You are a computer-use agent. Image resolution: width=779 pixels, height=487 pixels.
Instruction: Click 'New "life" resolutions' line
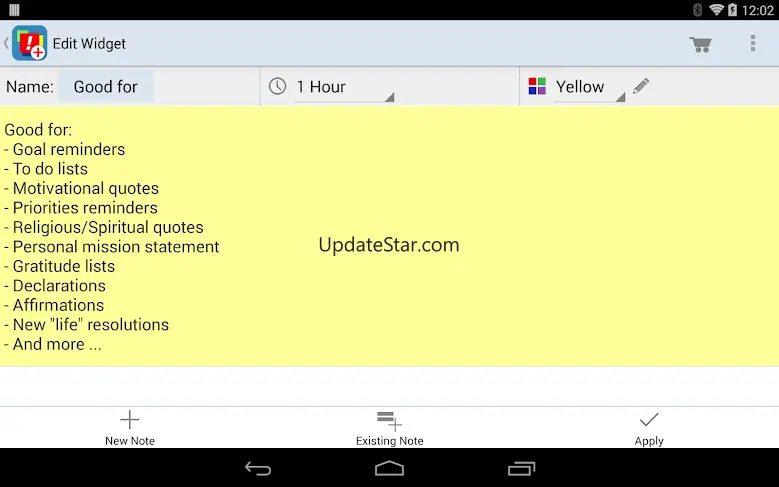(x=86, y=325)
